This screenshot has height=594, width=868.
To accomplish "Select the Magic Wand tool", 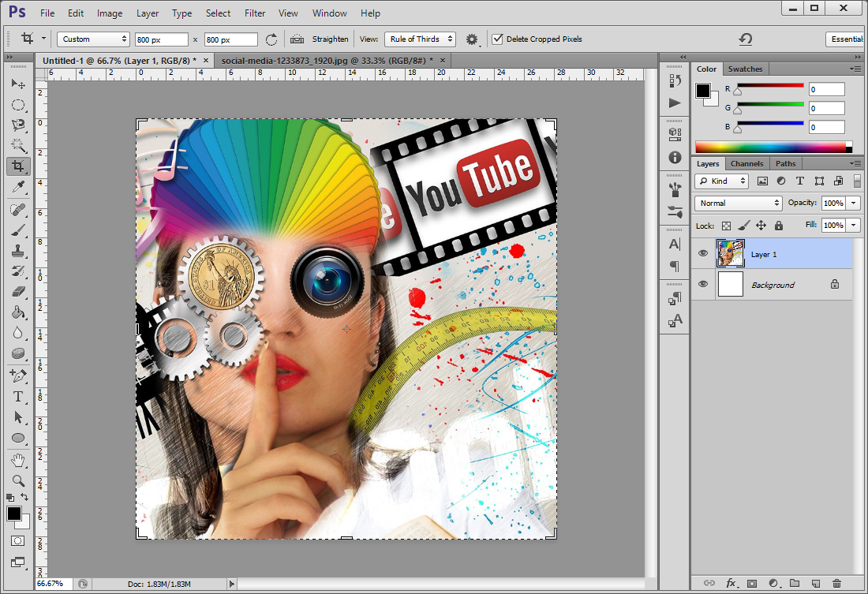I will point(18,145).
